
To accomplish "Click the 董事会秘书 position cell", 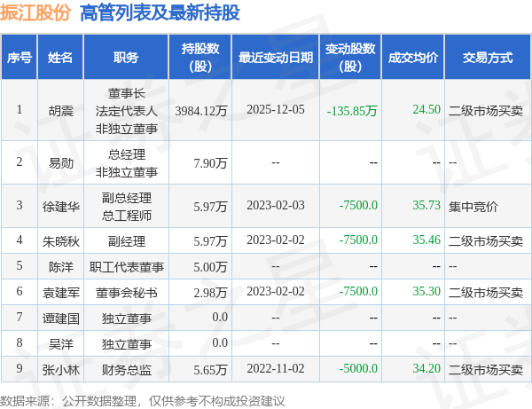I will point(127,293).
